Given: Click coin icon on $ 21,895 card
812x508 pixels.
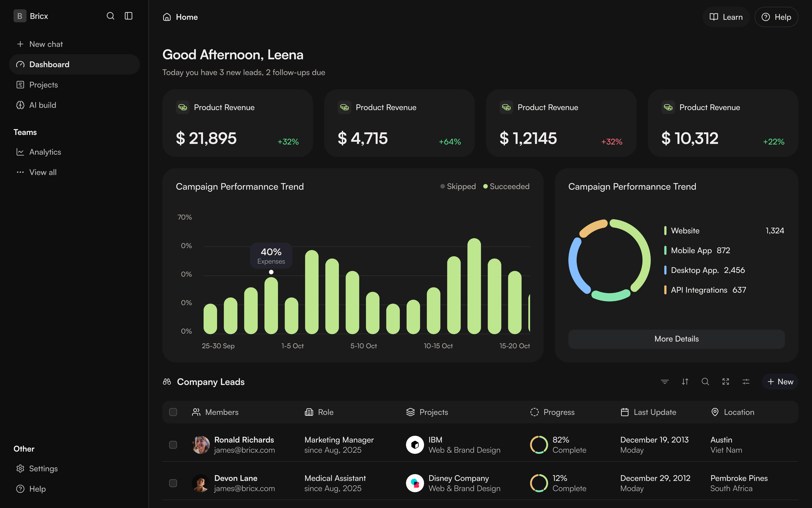Looking at the screenshot, I should coord(183,108).
